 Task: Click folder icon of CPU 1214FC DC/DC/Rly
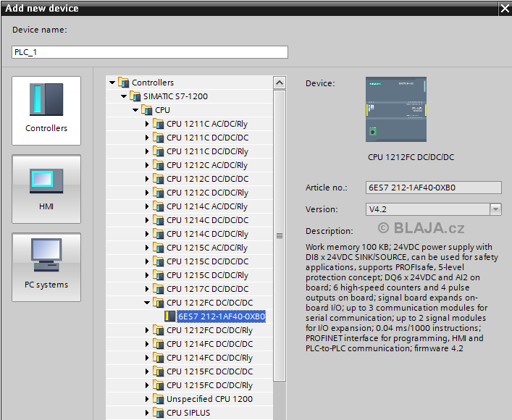click(x=159, y=358)
